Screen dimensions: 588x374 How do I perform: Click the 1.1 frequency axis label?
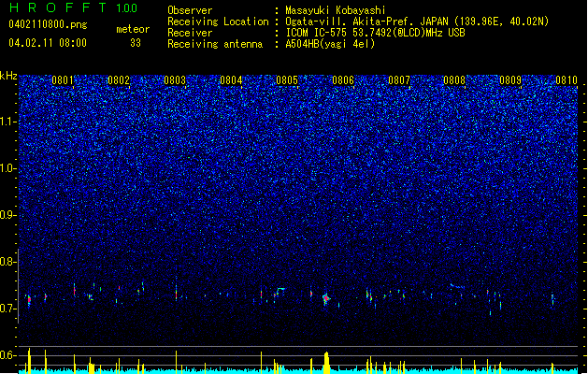[8, 122]
